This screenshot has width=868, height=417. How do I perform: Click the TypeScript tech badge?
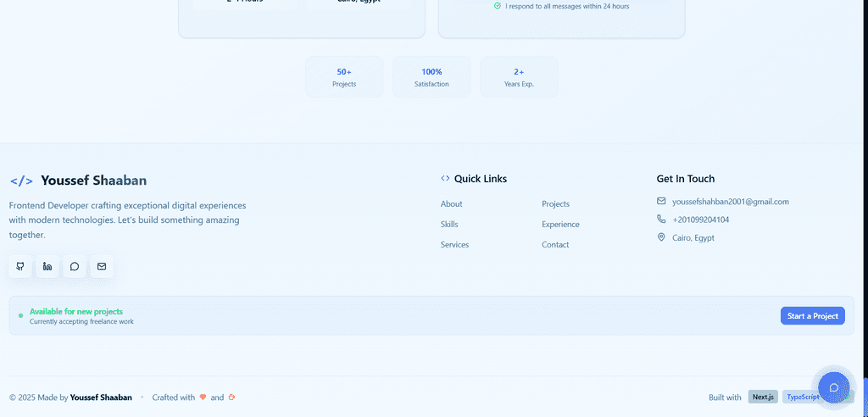click(x=803, y=397)
